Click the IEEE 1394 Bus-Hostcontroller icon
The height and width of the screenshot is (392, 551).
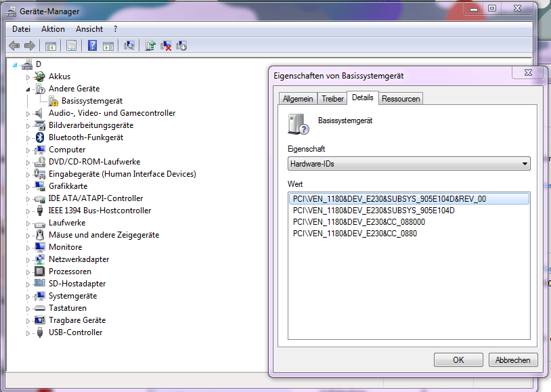point(40,211)
